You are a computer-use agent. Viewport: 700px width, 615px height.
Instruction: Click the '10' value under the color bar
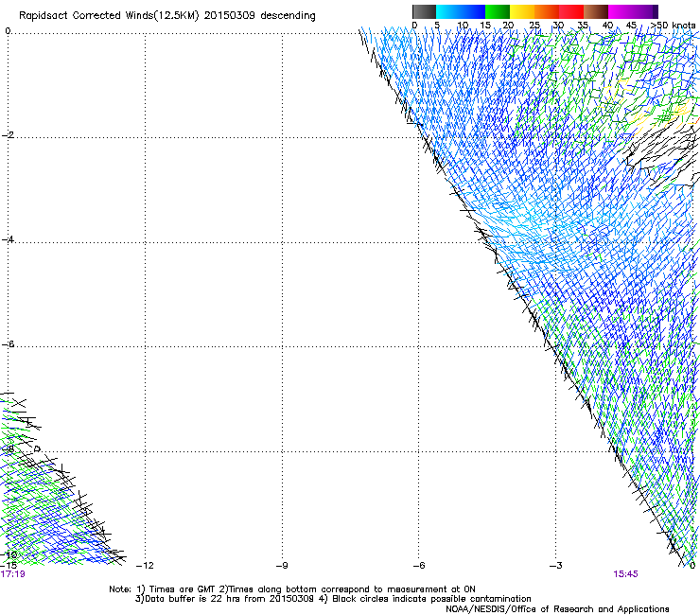click(463, 25)
